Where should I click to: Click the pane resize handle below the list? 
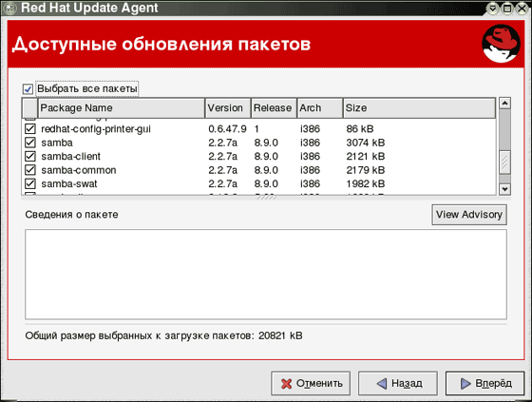[266, 198]
